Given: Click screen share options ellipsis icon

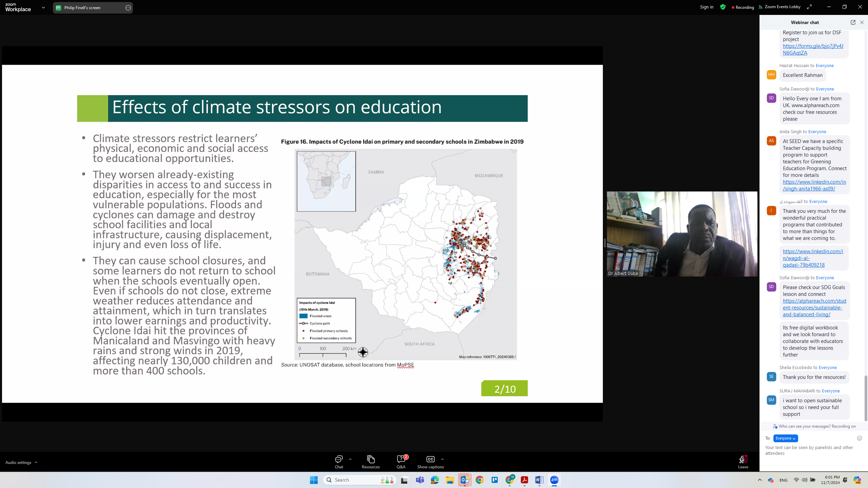Looking at the screenshot, I should (128, 8).
